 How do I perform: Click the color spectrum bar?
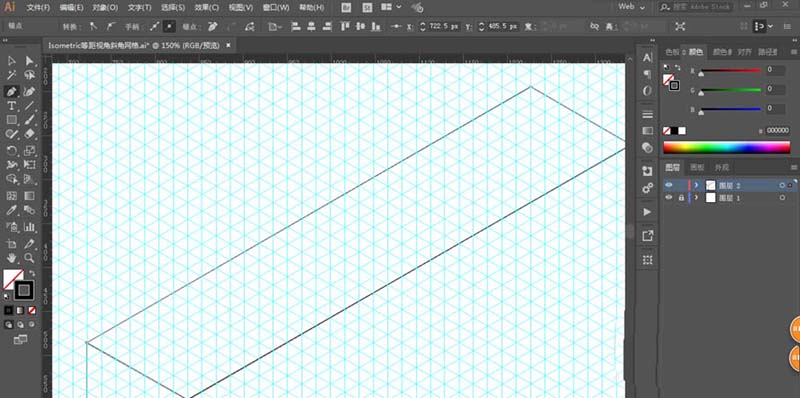pyautogui.click(x=726, y=147)
